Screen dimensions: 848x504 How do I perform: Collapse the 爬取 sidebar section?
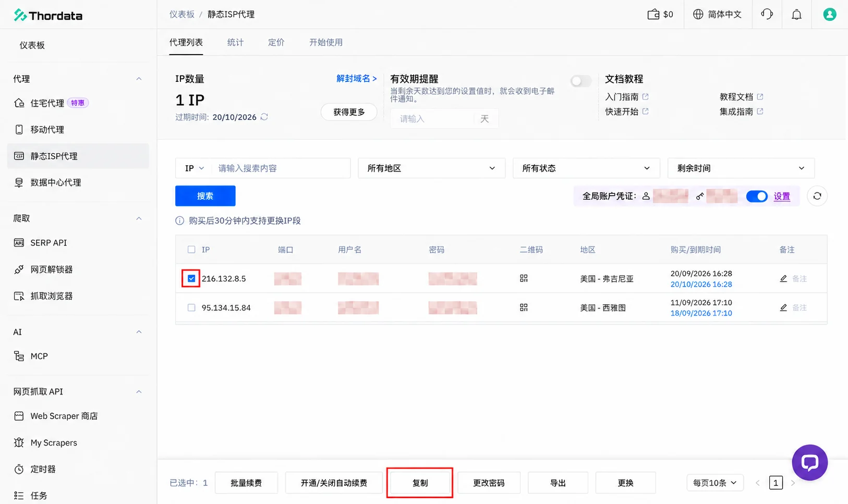139,218
